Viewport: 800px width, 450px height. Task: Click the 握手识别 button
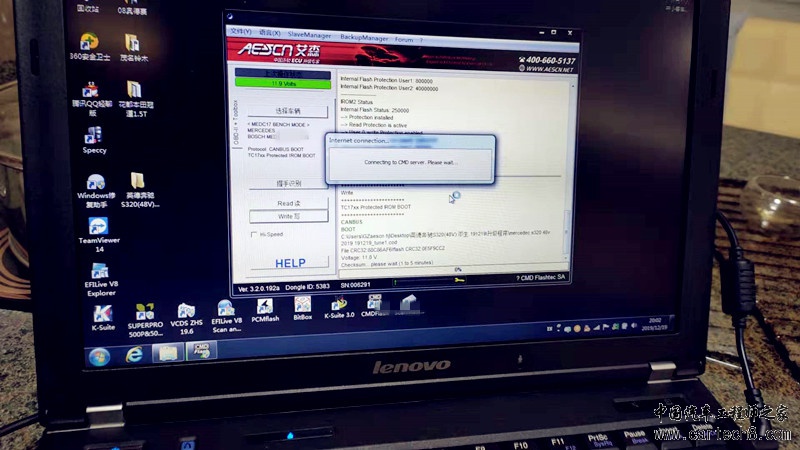(288, 183)
